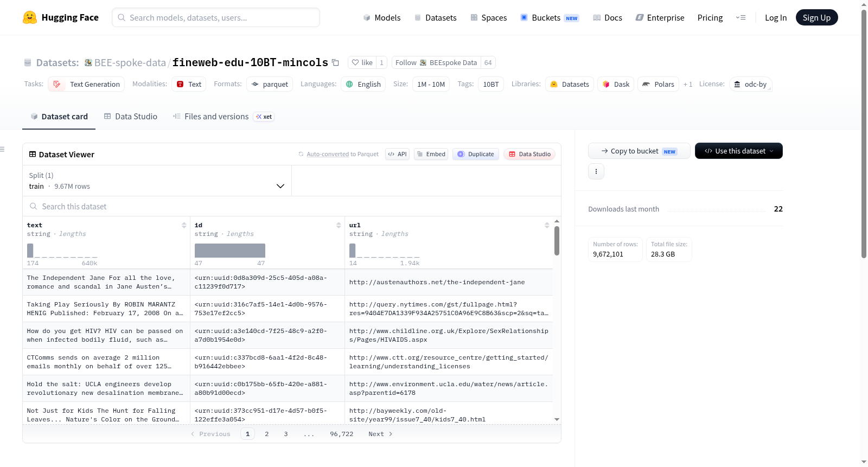868x467 pixels.
Task: Select the Dask library tag
Action: 616,84
